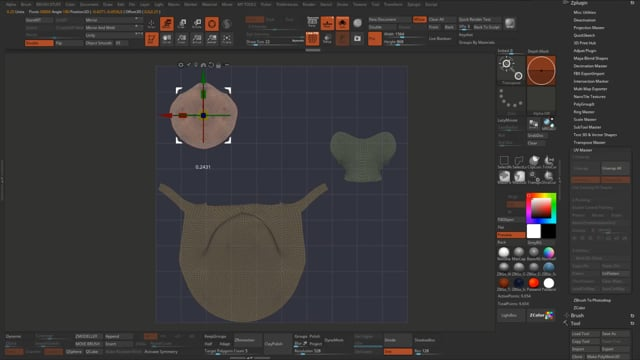Click the color picker square
640x360 pixels.
(x=541, y=208)
